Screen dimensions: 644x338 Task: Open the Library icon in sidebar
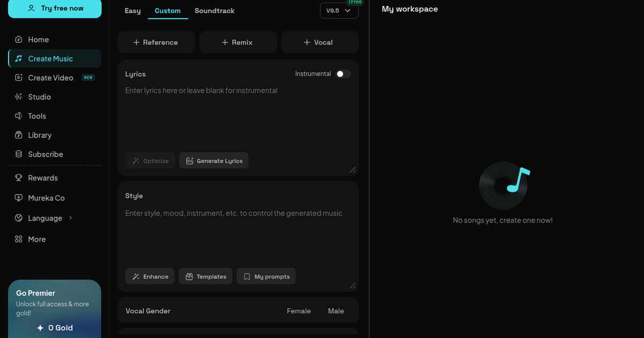pyautogui.click(x=19, y=135)
